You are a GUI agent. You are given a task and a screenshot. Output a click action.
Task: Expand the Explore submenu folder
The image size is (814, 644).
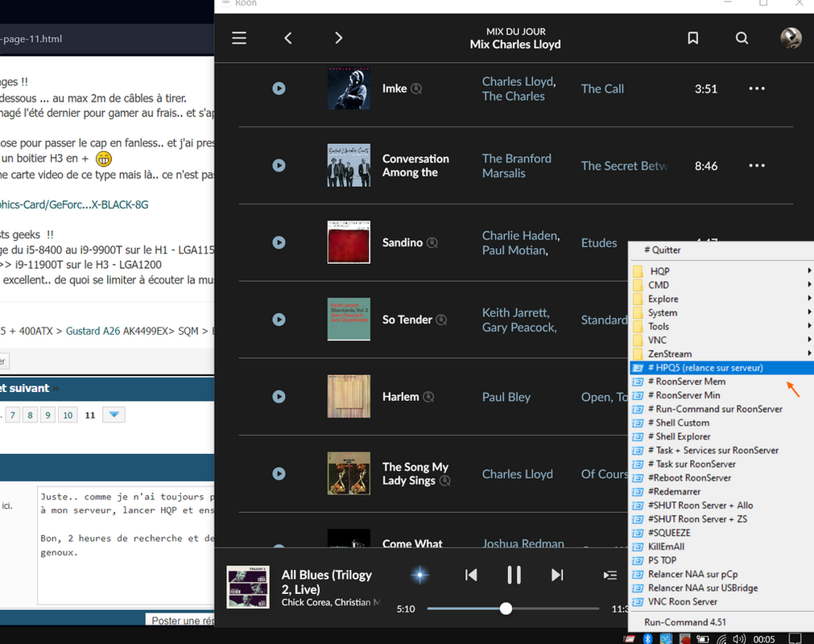coord(721,299)
